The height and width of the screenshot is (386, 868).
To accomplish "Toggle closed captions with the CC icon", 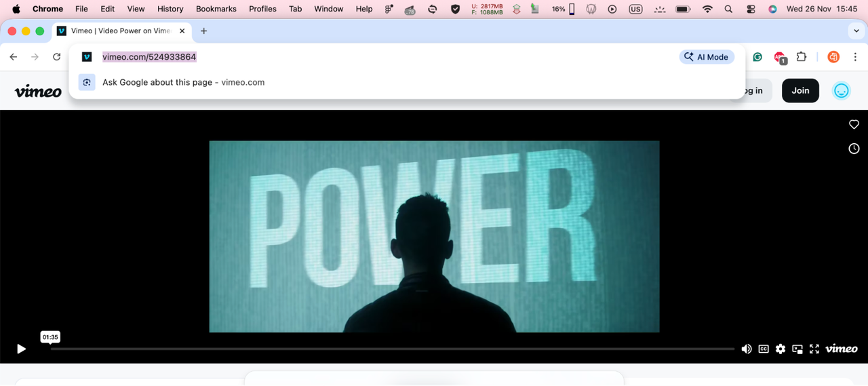I will pos(764,349).
